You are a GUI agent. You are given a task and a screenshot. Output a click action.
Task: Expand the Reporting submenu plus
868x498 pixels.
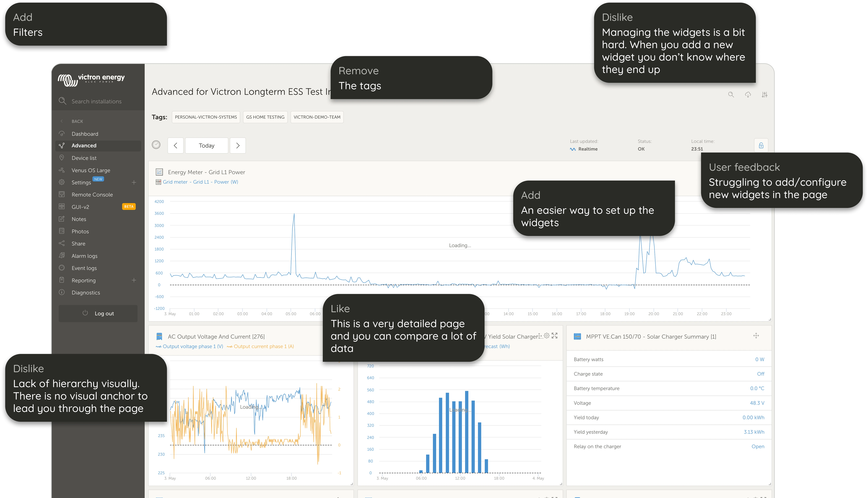coord(134,280)
